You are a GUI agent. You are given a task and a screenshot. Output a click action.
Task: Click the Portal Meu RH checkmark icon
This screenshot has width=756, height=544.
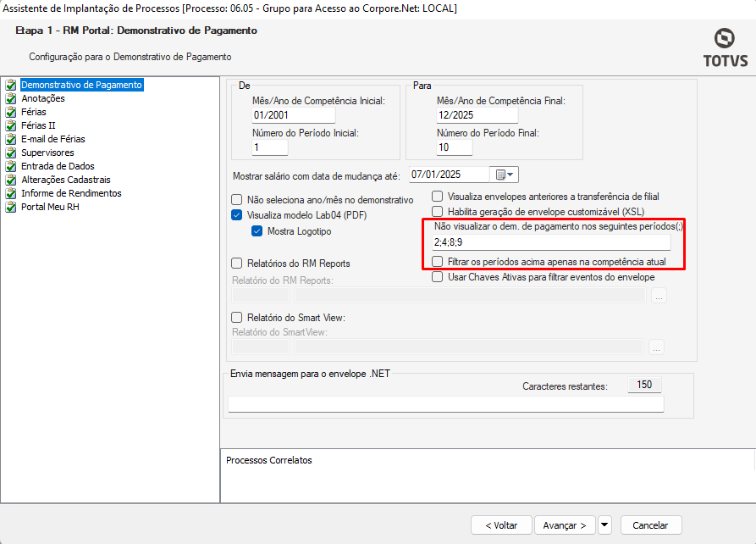pos(11,207)
